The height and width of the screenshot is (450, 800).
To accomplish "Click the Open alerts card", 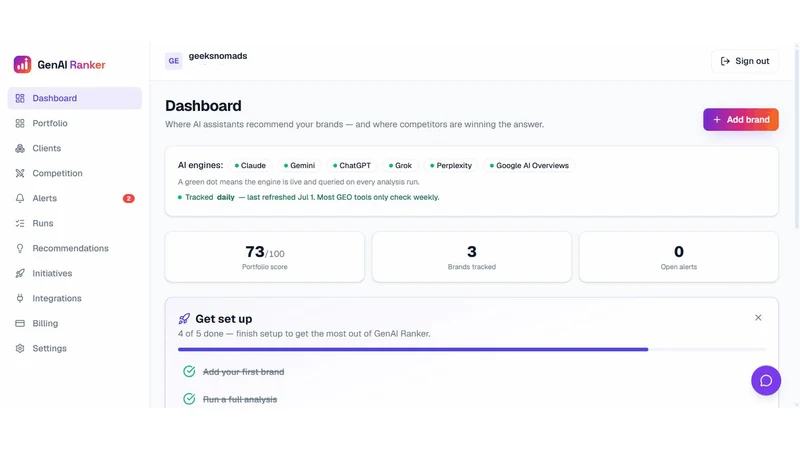I will 679,257.
